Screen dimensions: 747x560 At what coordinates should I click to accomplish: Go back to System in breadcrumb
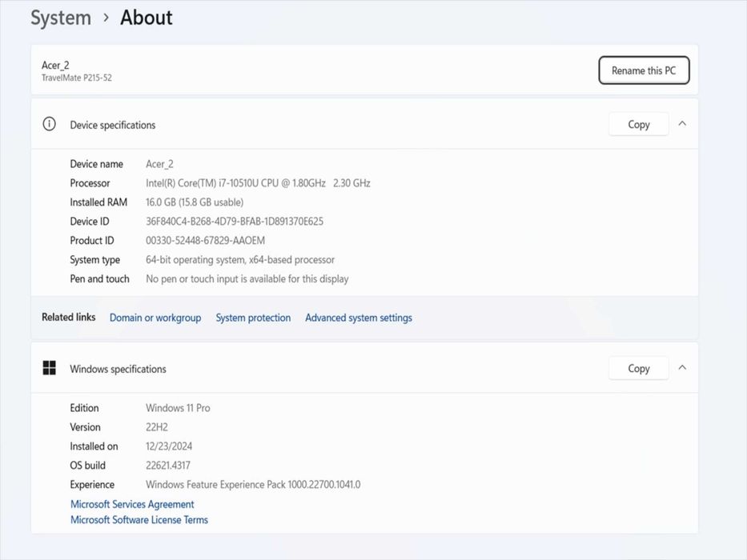[61, 18]
